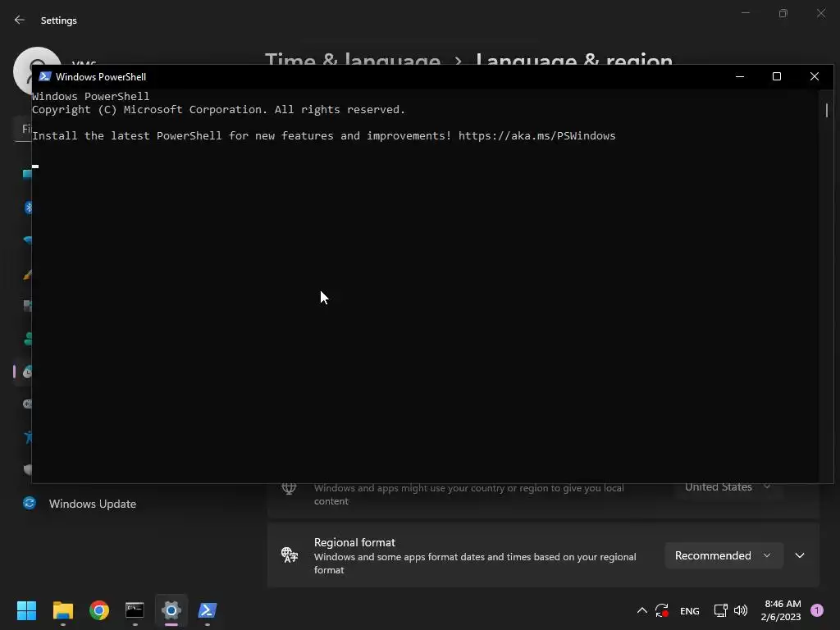Image resolution: width=840 pixels, height=630 pixels.
Task: Open the ENG input language switcher
Action: (x=689, y=610)
